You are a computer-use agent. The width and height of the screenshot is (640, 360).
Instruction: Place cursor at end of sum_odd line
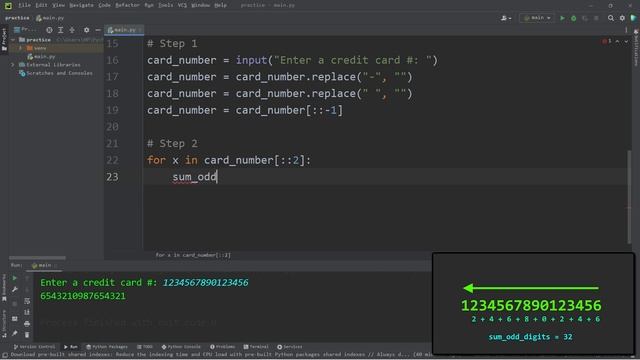point(217,177)
